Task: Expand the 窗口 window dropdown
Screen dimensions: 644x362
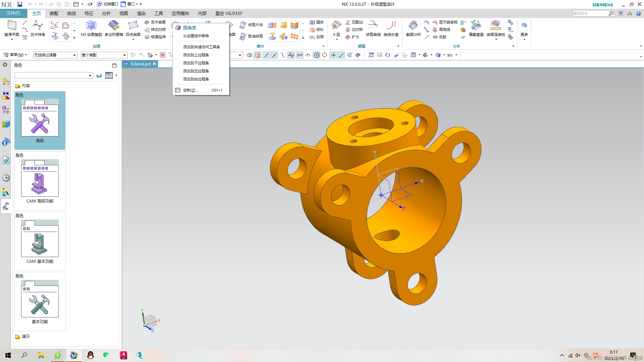Action: coord(131,4)
